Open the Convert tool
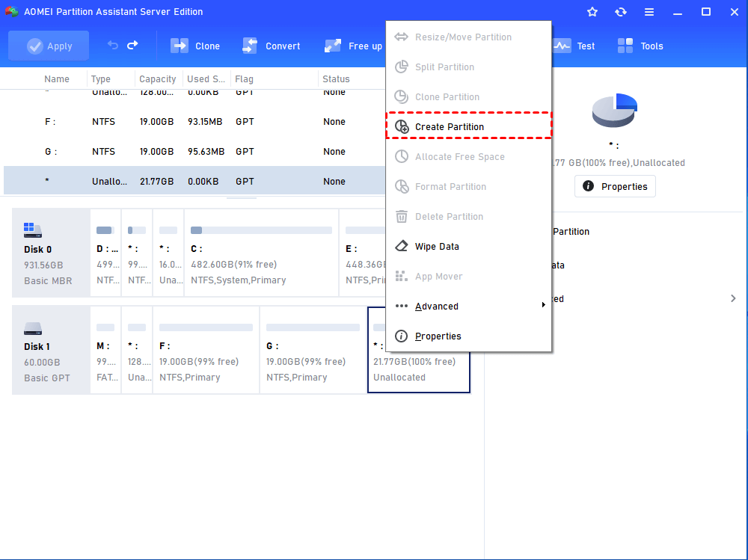This screenshot has height=560, width=748. tap(272, 46)
